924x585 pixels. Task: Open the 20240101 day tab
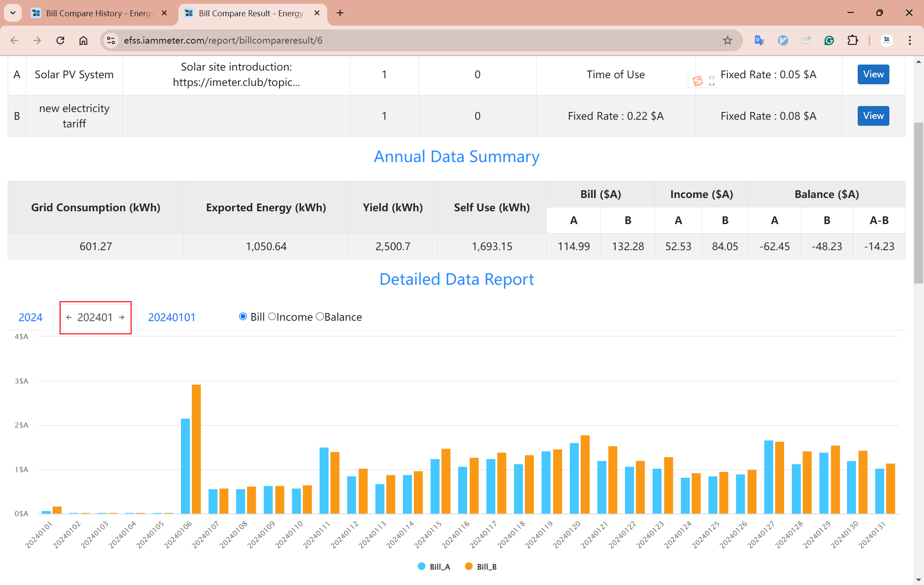point(172,317)
